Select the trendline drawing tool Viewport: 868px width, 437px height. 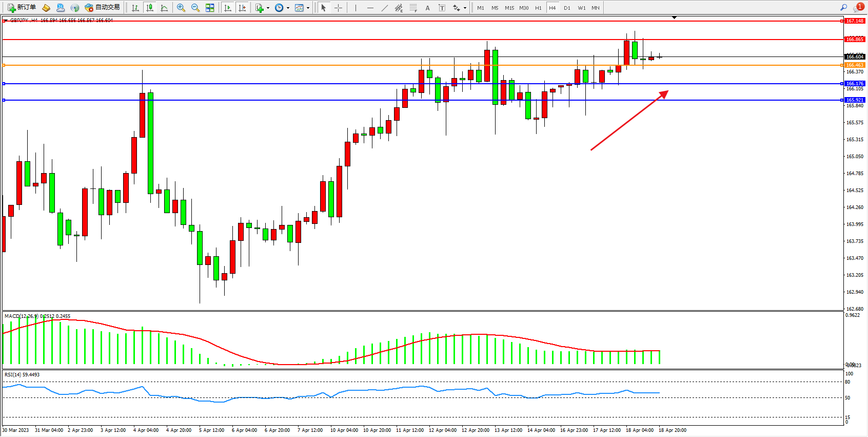tap(384, 8)
